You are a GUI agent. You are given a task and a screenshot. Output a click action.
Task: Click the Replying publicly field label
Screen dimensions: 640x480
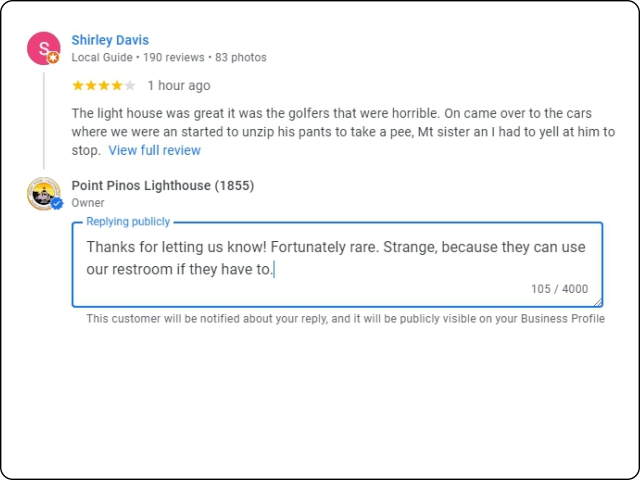click(128, 222)
